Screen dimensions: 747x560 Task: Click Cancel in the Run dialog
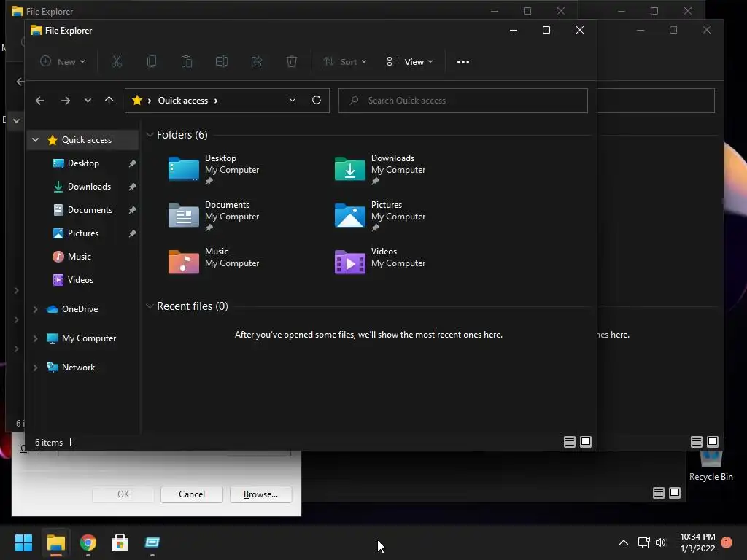coord(192,494)
